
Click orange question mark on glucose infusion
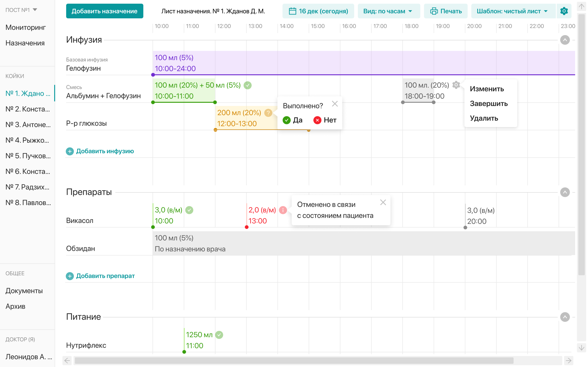coord(268,113)
